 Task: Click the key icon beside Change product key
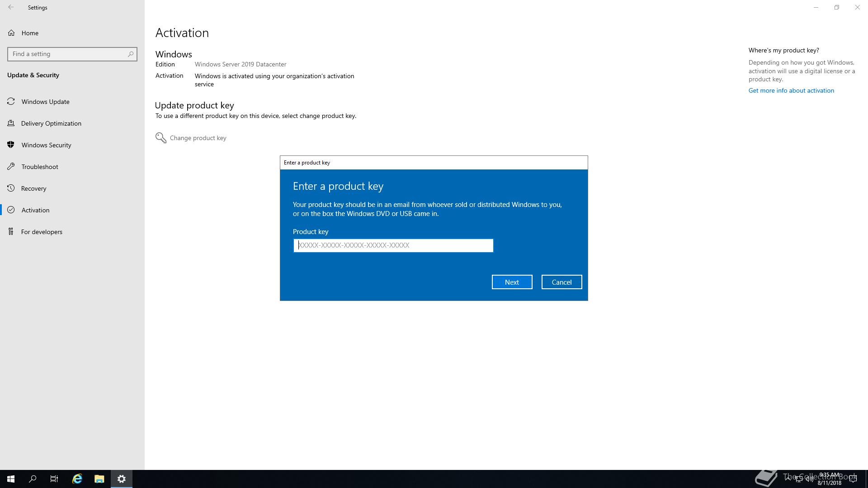tap(161, 138)
